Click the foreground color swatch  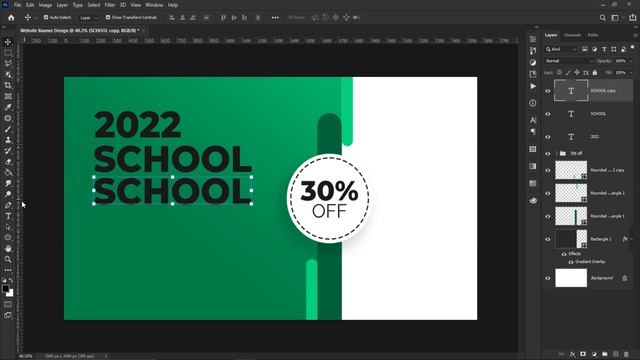[x=5, y=289]
